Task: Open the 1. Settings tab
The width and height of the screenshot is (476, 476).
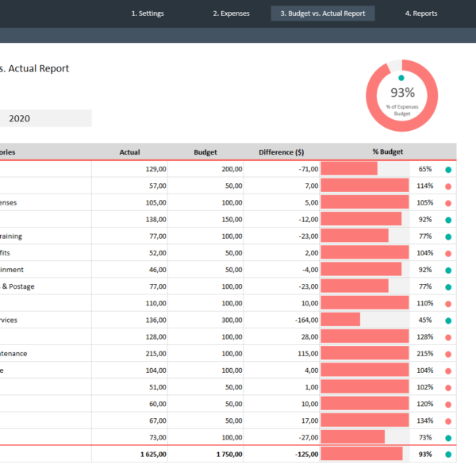Action: 148,13
